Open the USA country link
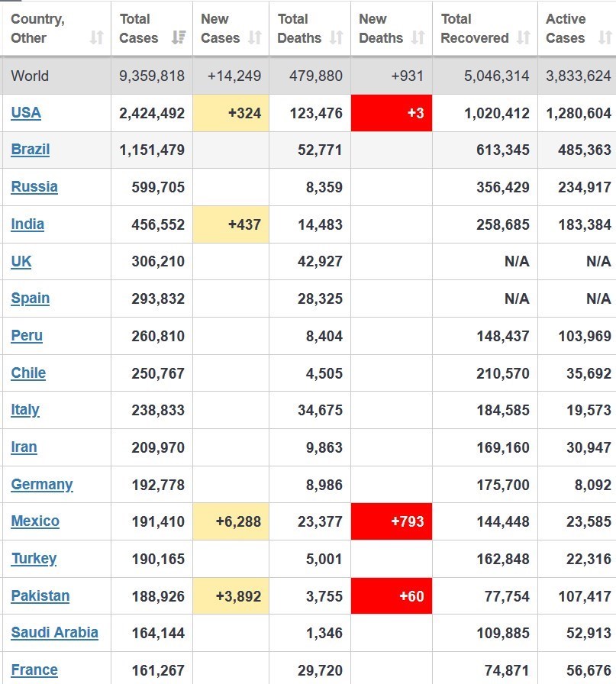The height and width of the screenshot is (684, 616). tap(26, 113)
